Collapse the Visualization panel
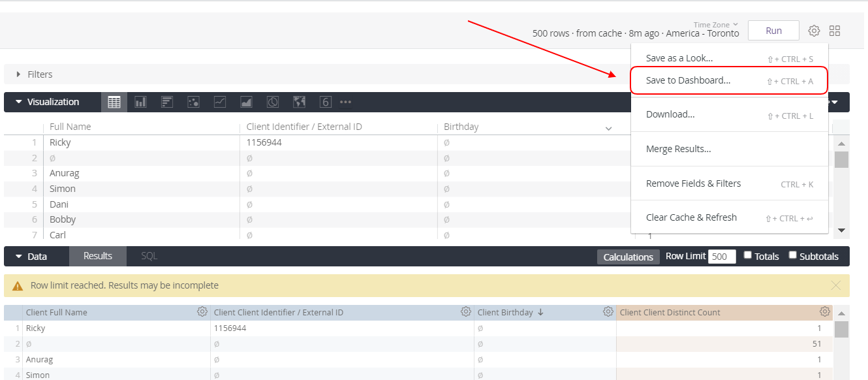Viewport: 868px width, 380px height. [x=19, y=102]
